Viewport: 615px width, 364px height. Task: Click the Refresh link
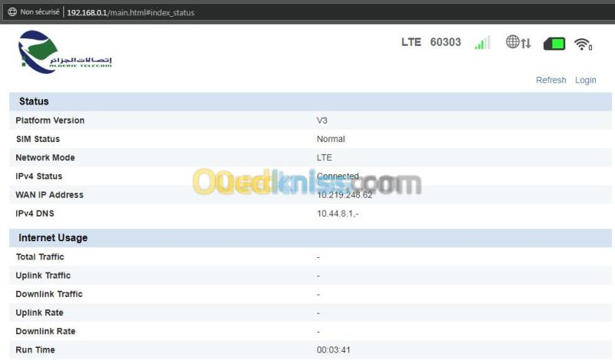click(x=550, y=80)
